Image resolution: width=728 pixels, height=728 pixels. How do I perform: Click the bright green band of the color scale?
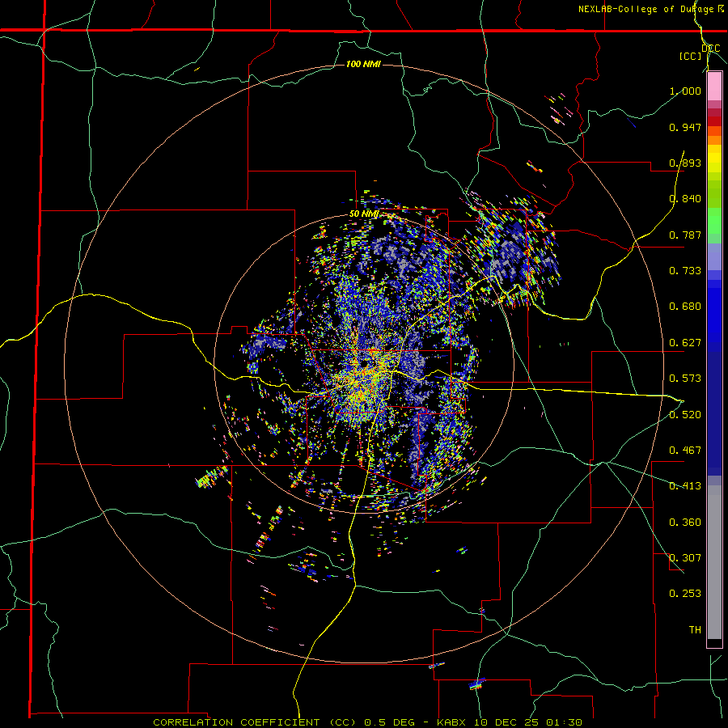pyautogui.click(x=714, y=220)
